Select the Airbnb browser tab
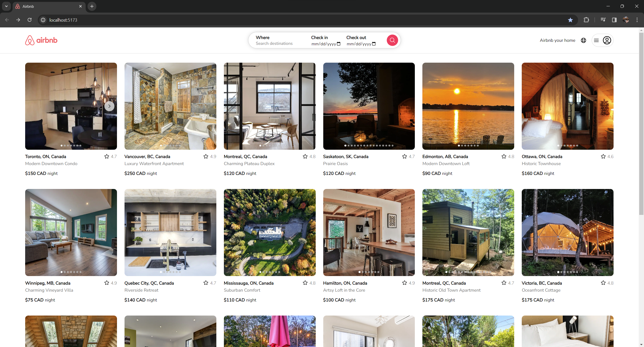The height and width of the screenshot is (347, 644). point(49,6)
